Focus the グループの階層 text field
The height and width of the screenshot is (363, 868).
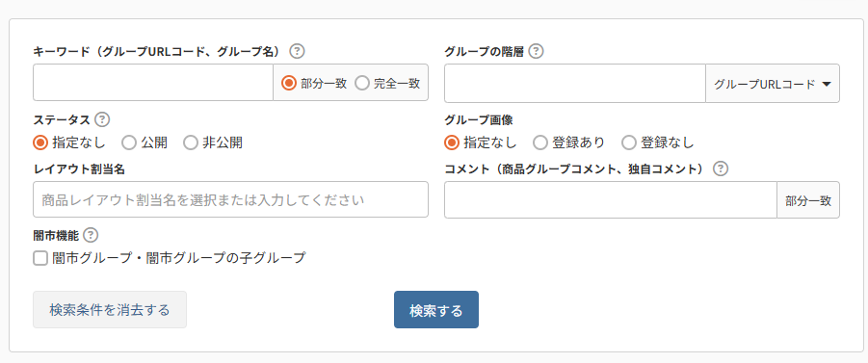tap(575, 84)
